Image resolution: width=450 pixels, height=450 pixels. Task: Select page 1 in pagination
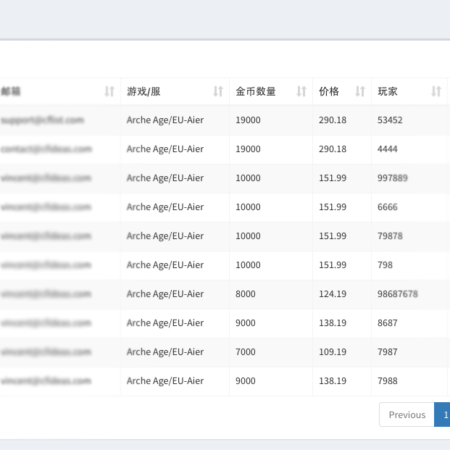click(442, 415)
